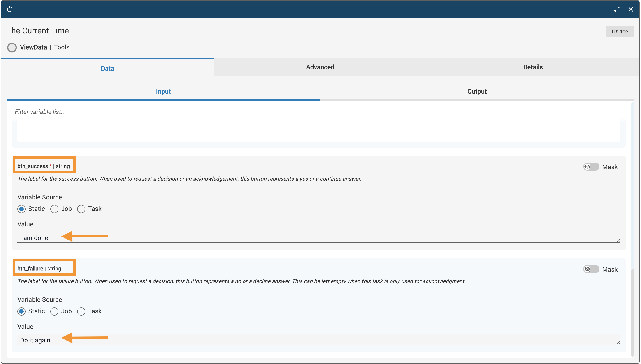Click the 'Do it again.' value field
Image resolution: width=641 pixels, height=364 pixels.
(x=318, y=340)
